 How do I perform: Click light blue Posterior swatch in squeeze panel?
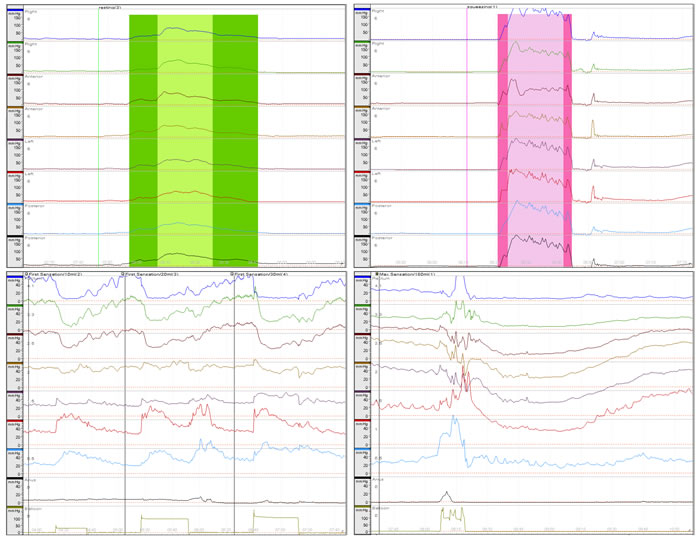point(362,205)
